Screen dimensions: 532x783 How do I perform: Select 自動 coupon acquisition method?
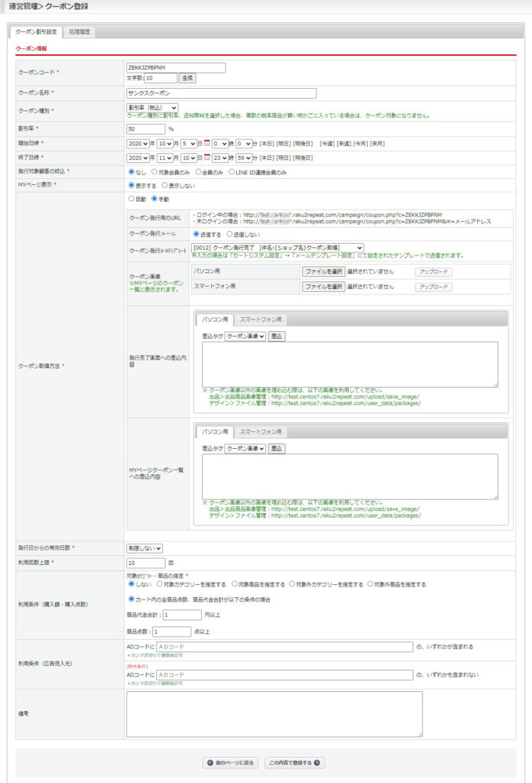click(x=131, y=199)
